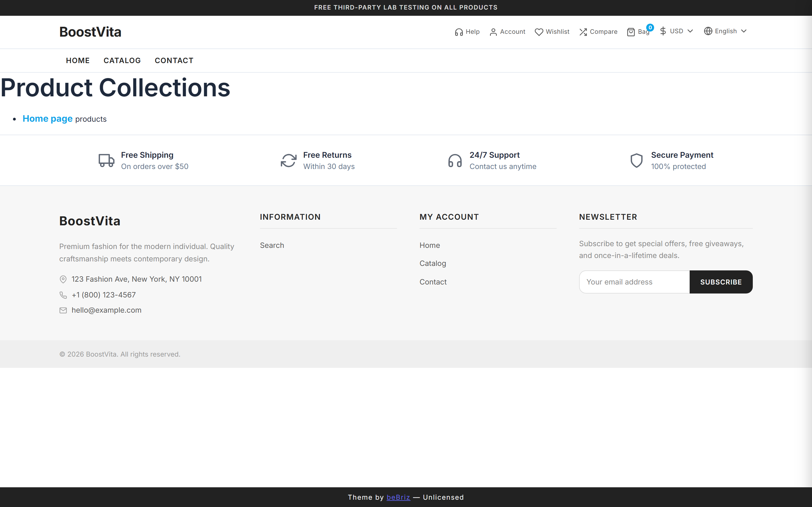
Task: Click the Free Returns refresh icon
Action: (288, 161)
